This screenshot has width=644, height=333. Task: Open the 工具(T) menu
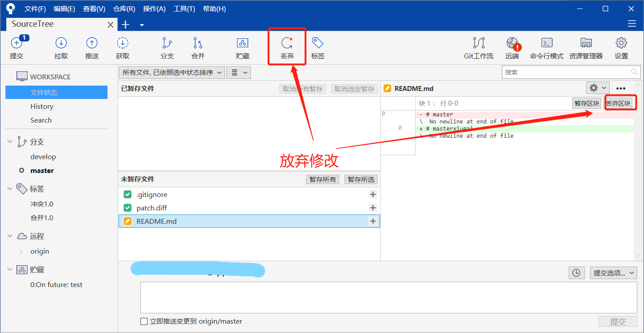184,9
